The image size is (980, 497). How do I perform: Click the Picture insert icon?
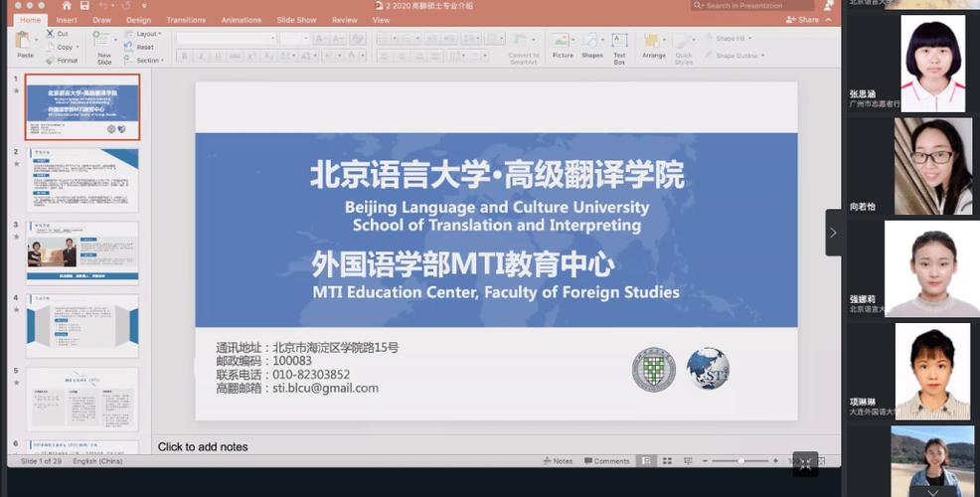point(563,44)
